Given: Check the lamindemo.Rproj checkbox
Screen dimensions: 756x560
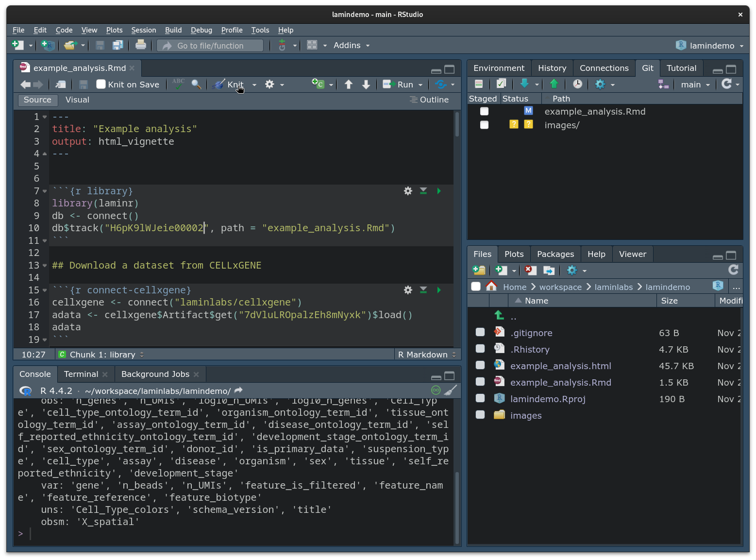Looking at the screenshot, I should (x=480, y=398).
